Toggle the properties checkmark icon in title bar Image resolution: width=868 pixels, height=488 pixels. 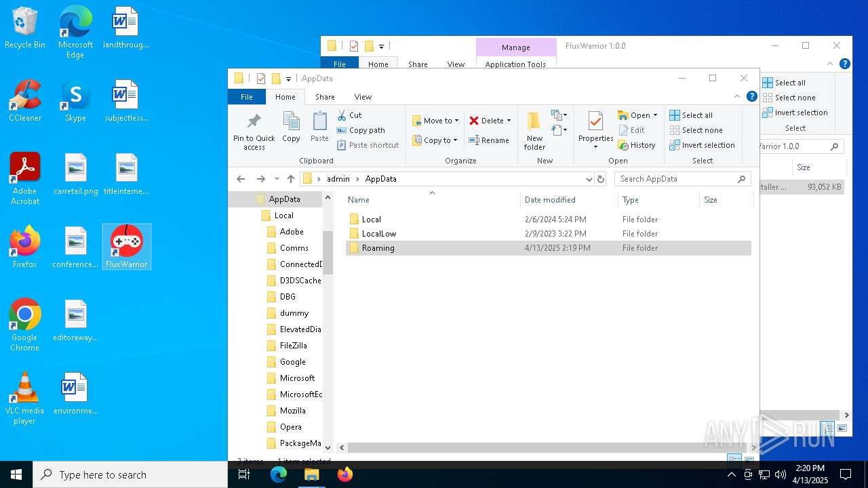(x=261, y=79)
